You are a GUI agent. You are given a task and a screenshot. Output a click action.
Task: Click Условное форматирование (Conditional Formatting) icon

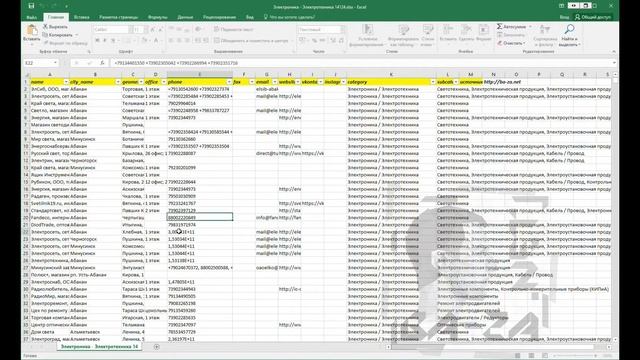tap(368, 30)
